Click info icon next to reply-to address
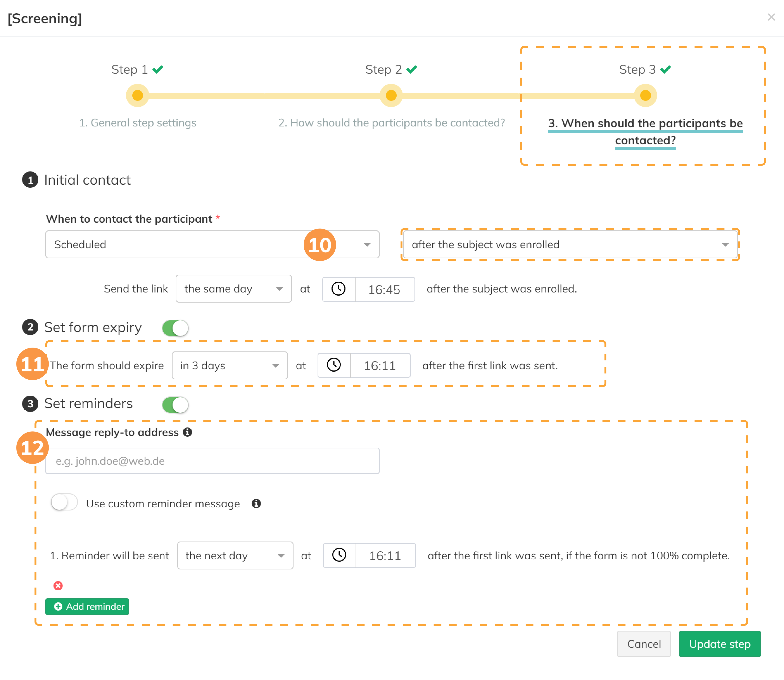 (187, 432)
